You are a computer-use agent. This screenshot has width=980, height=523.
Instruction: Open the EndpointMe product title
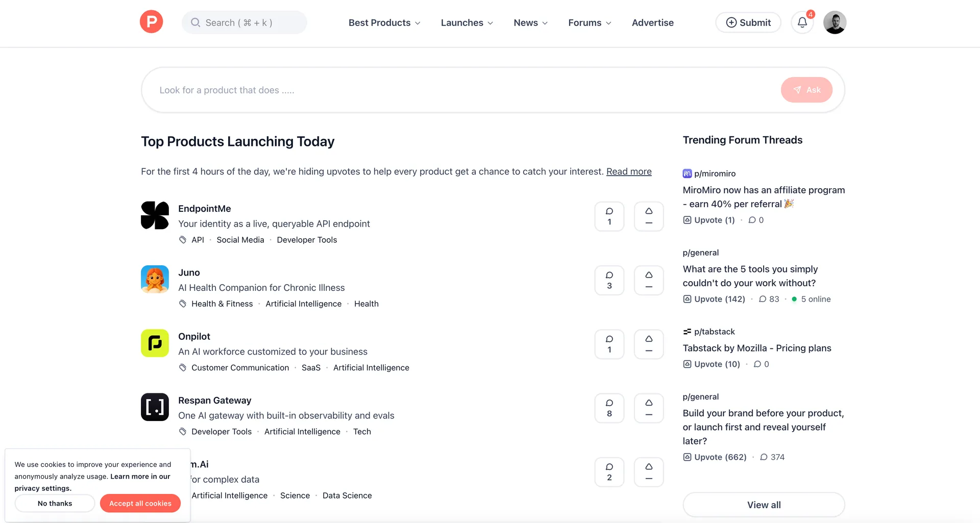(x=205, y=209)
